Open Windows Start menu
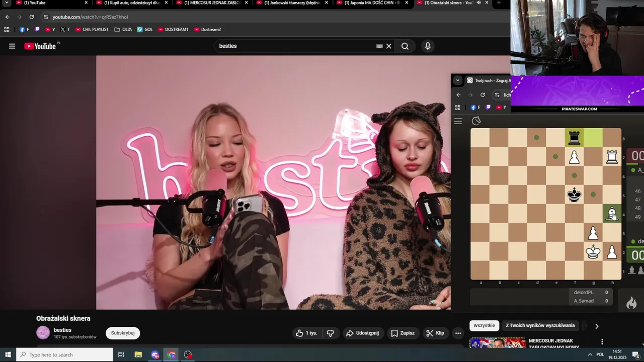 [x=8, y=355]
